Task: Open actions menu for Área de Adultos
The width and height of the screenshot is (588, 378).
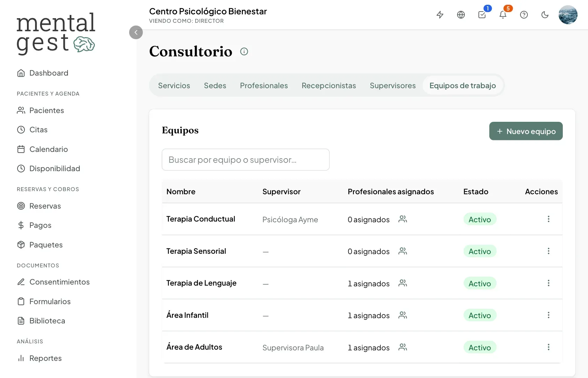Action: coord(548,347)
